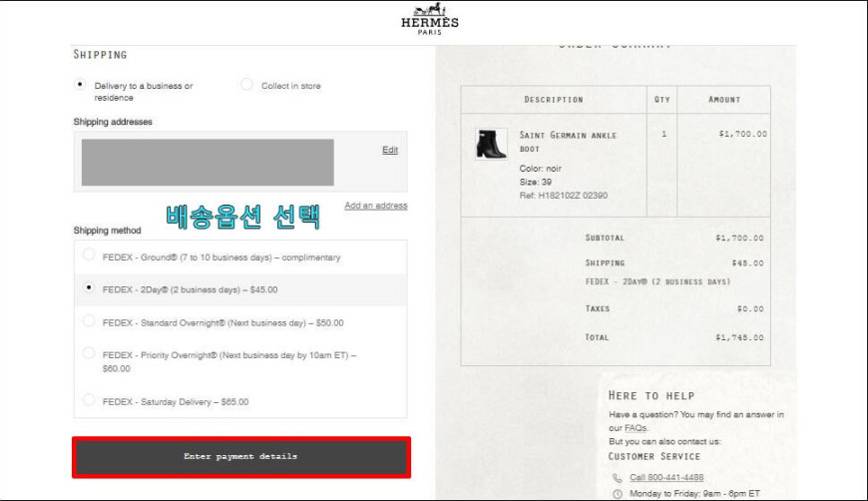Click the Add an address link

[x=376, y=206]
